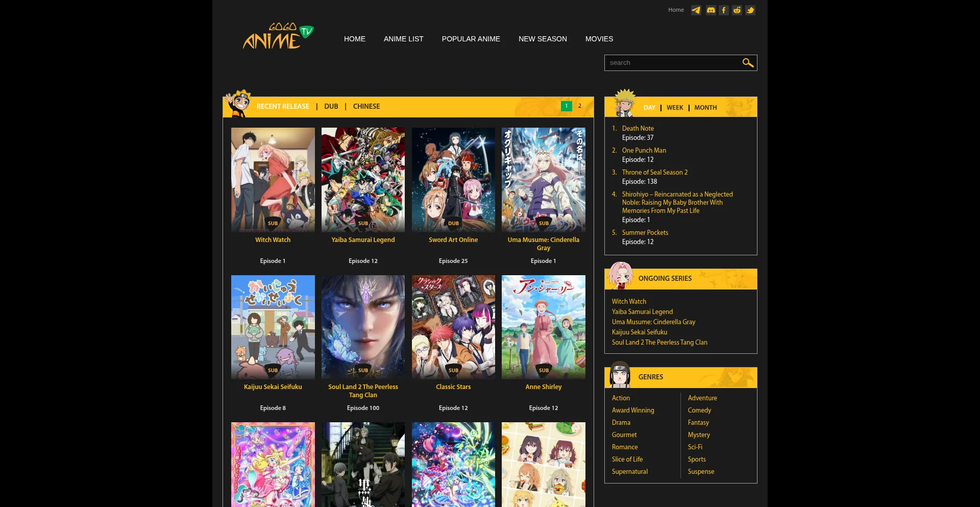
Task: Open Kaijuu Sekai Seifuku ongoing link
Action: tap(639, 332)
